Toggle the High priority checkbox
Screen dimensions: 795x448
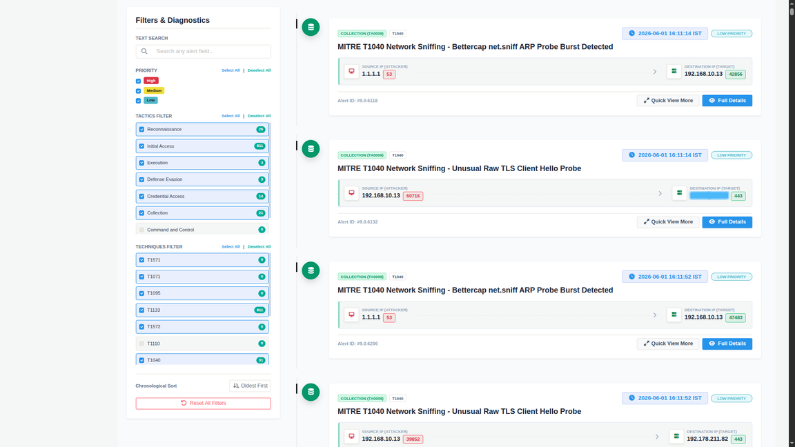pyautogui.click(x=138, y=81)
